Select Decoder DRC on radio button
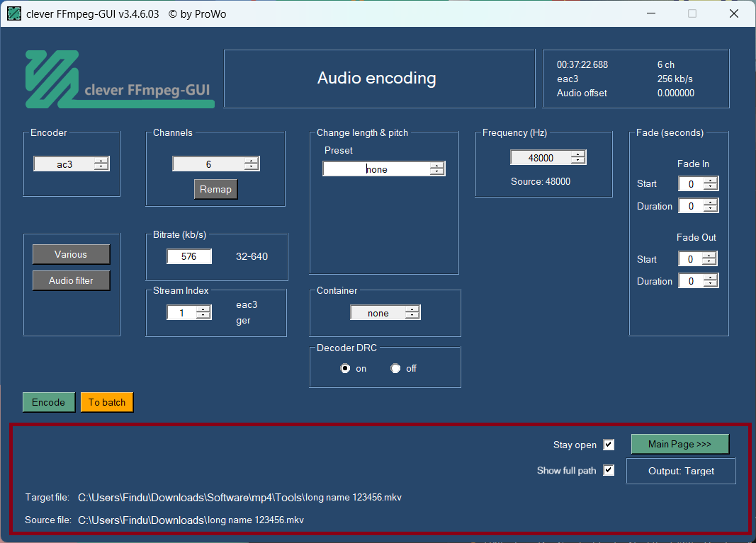Image resolution: width=756 pixels, height=543 pixels. 345,369
